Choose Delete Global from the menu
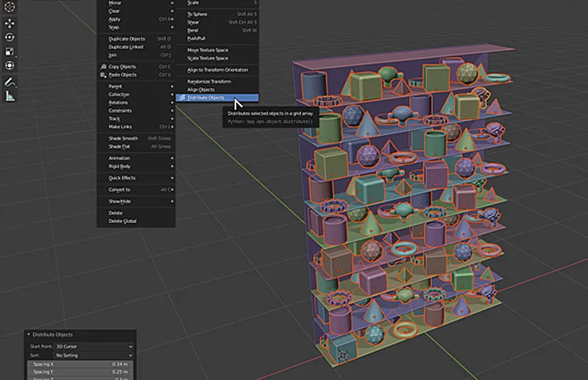The height and width of the screenshot is (380, 588). (x=136, y=221)
